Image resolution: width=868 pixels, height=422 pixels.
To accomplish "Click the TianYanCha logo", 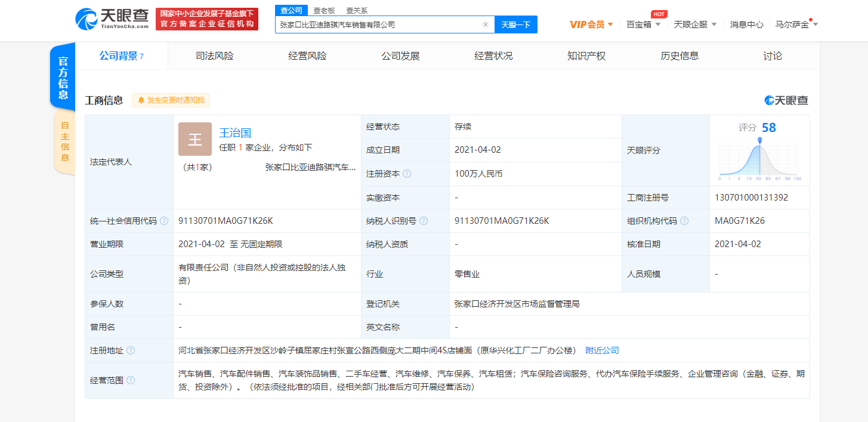I will point(112,19).
